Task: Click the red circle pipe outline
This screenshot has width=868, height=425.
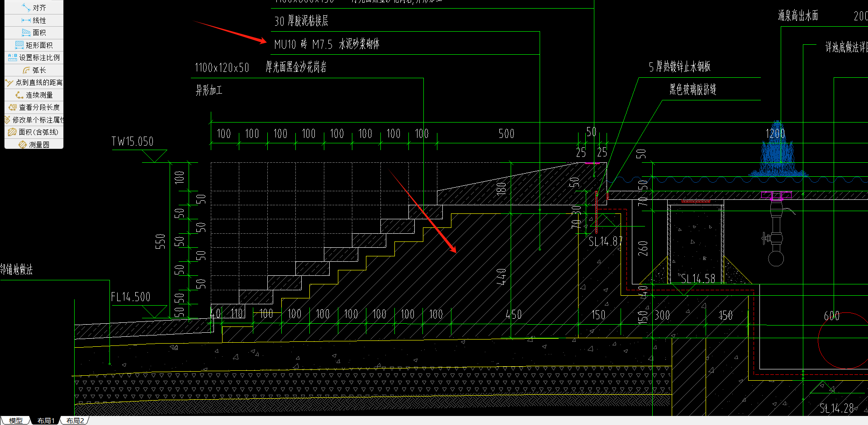Action: point(844,340)
